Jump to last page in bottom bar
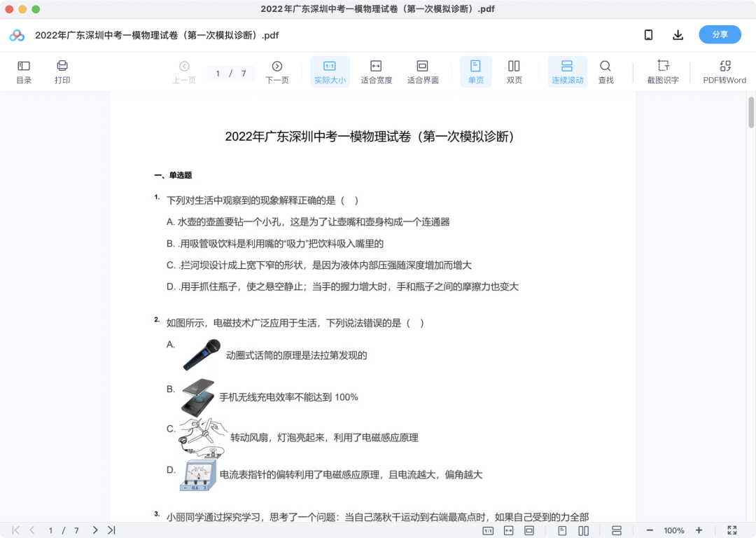This screenshot has width=756, height=538. coord(111,530)
